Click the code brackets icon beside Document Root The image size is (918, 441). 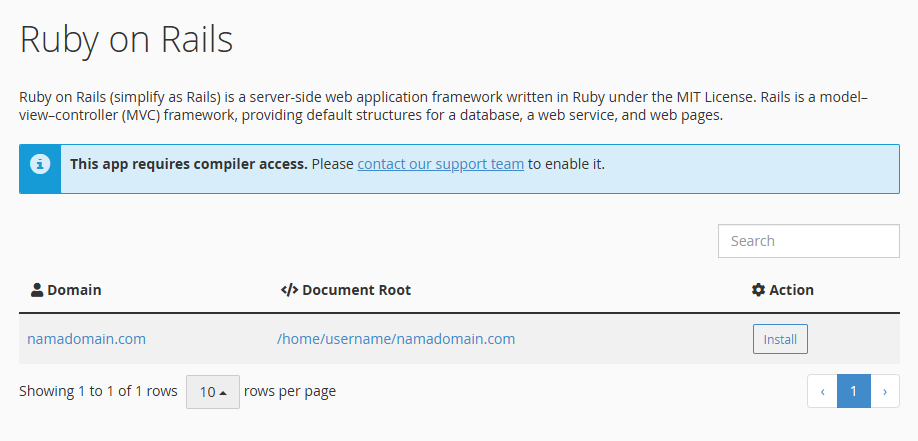(290, 290)
